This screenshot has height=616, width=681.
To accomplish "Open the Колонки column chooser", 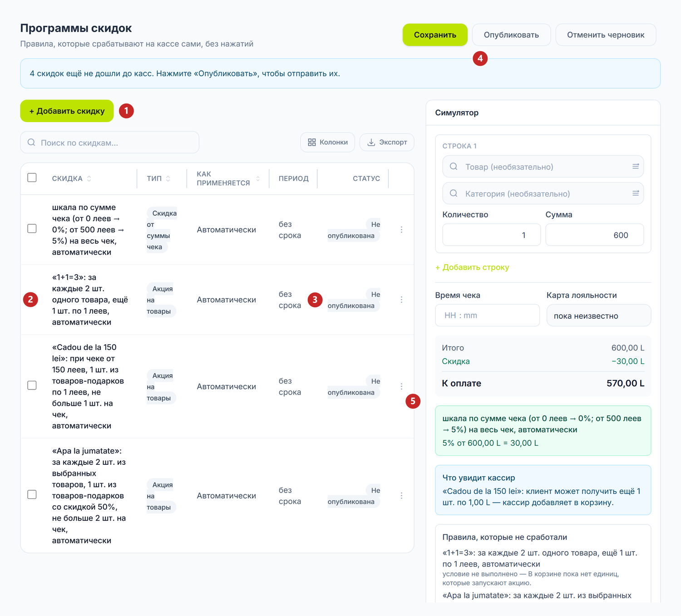I will (x=327, y=143).
